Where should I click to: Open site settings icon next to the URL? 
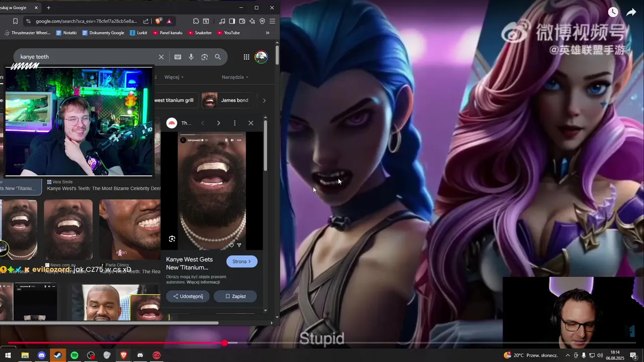pyautogui.click(x=28, y=21)
